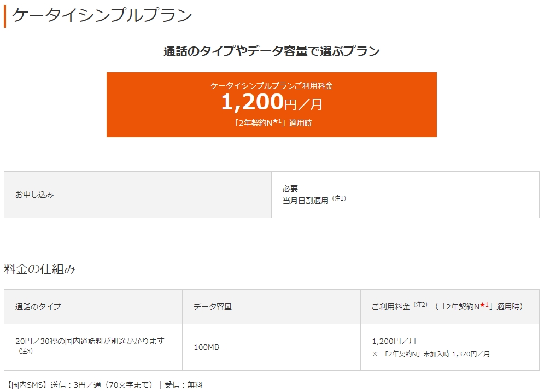
Task: Select the データ容量 column header
Action: (271, 307)
